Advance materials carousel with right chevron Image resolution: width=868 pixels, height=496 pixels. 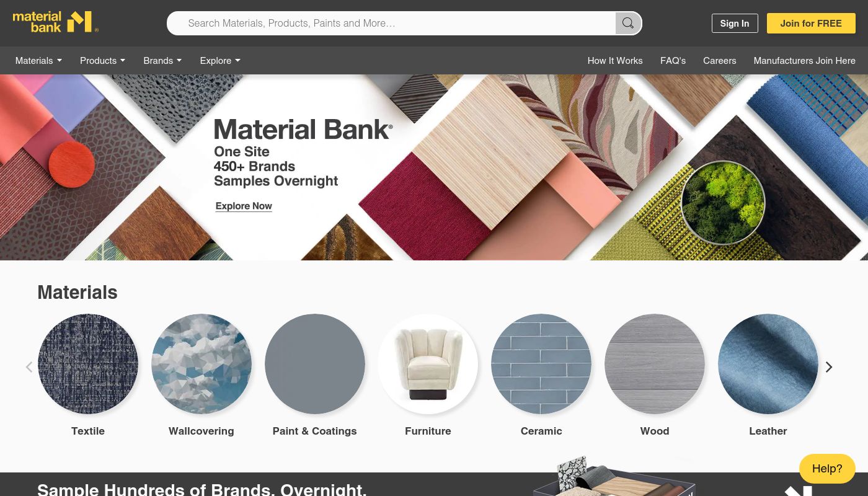coord(829,367)
